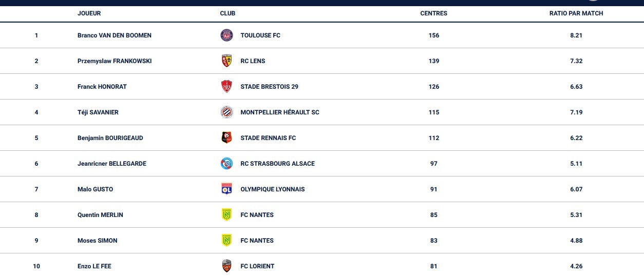
Task: Click FC Nantes logo beside Moses Simon
Action: tap(226, 241)
